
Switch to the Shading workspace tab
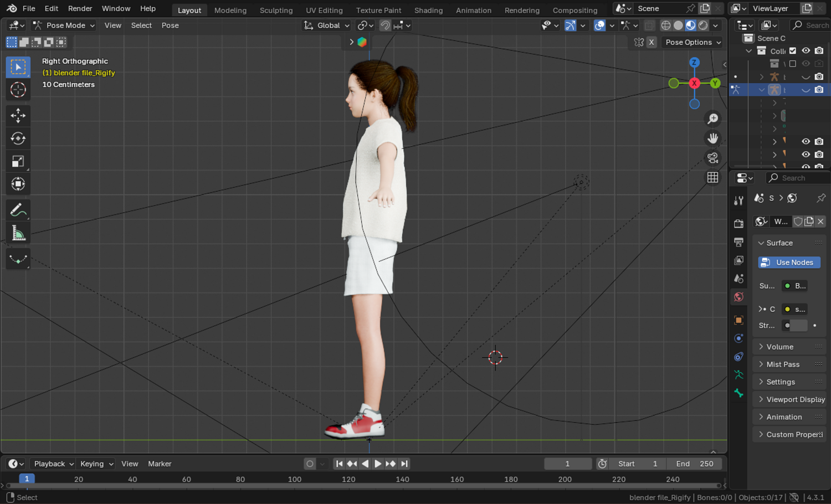pos(428,10)
